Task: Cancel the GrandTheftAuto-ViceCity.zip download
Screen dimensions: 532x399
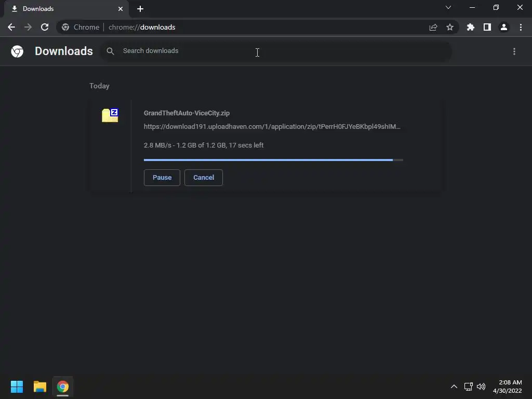Action: coord(204,178)
